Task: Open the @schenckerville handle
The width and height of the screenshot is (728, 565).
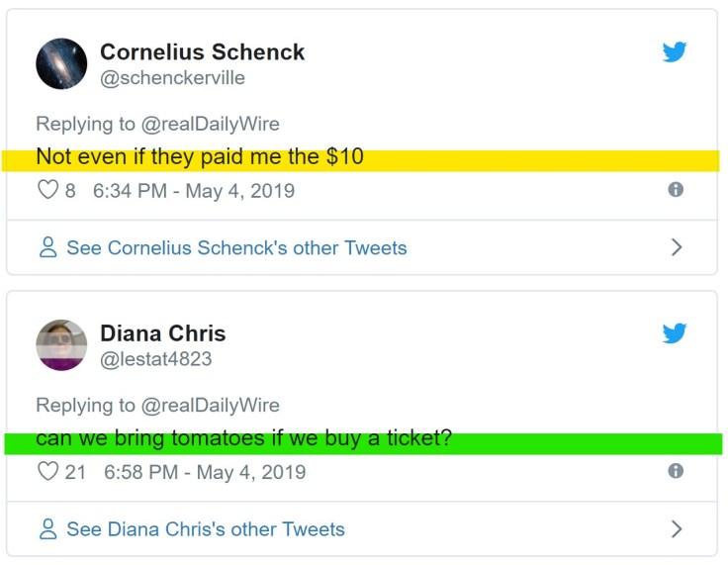Action: tap(172, 77)
